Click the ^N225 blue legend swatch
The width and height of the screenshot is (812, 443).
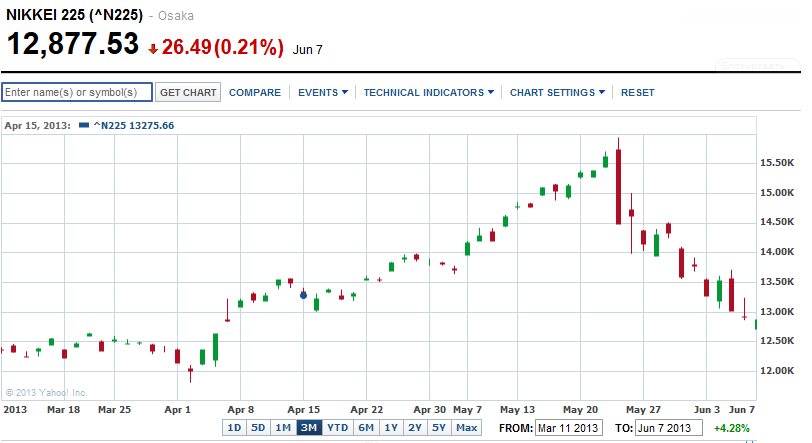coord(83,125)
